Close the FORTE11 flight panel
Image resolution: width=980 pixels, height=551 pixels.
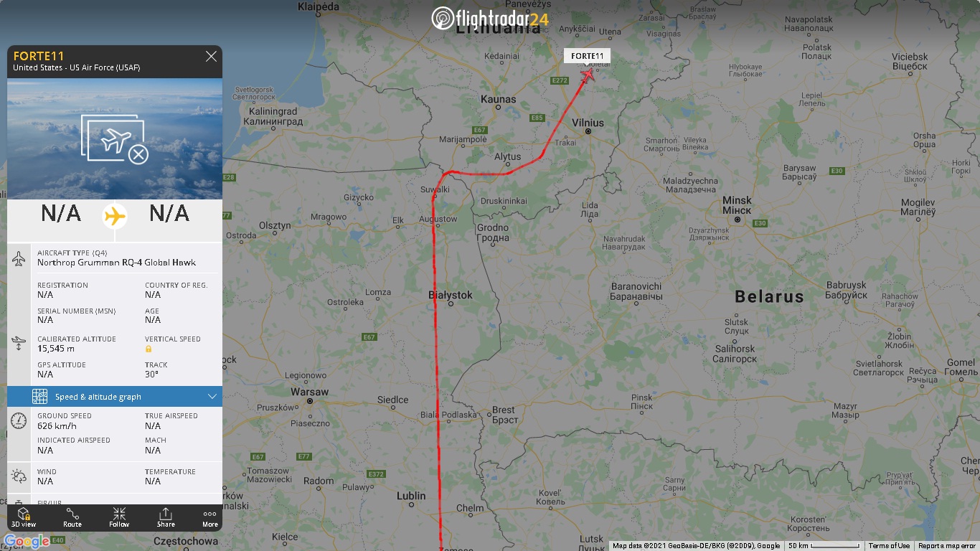tap(211, 56)
